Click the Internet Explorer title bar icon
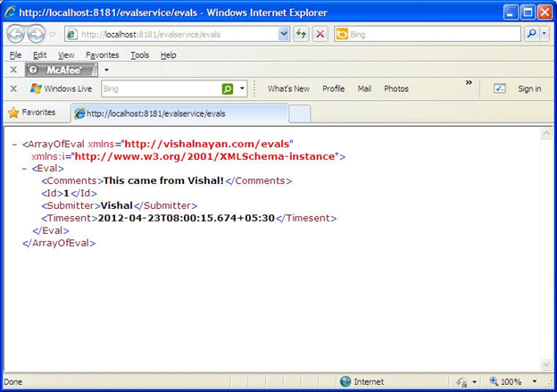The image size is (557, 392). tap(10, 13)
